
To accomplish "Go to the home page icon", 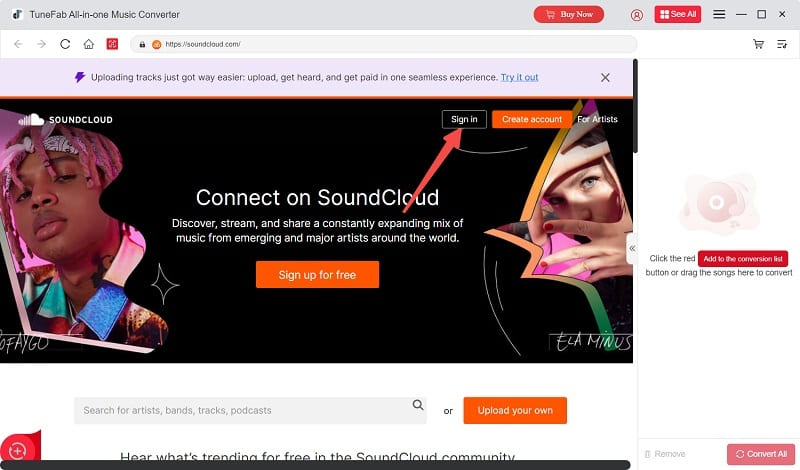I will point(89,44).
